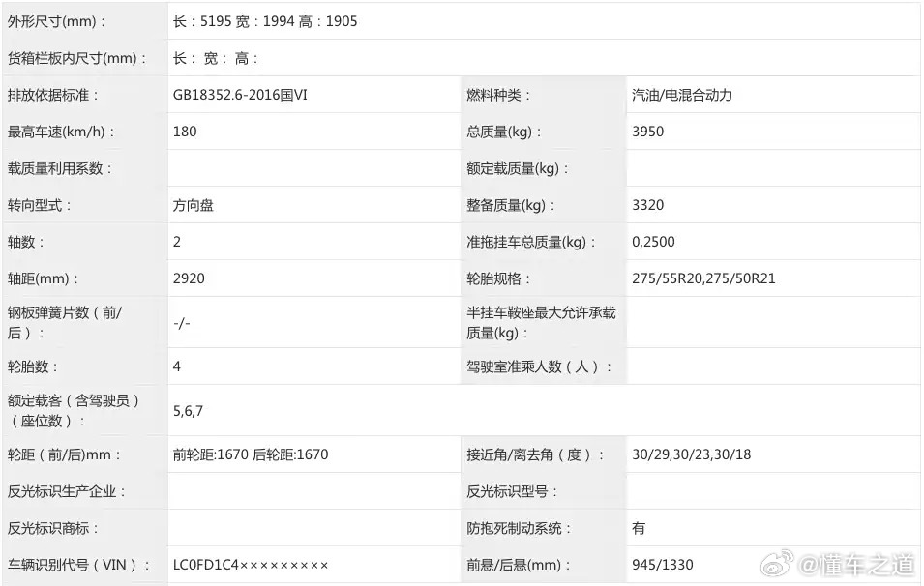924x586 pixels.
Task: Click the 整备质量(kg) label
Action: point(510,206)
